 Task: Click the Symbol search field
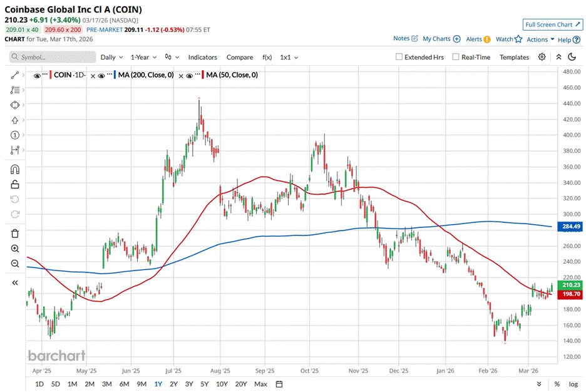point(53,57)
